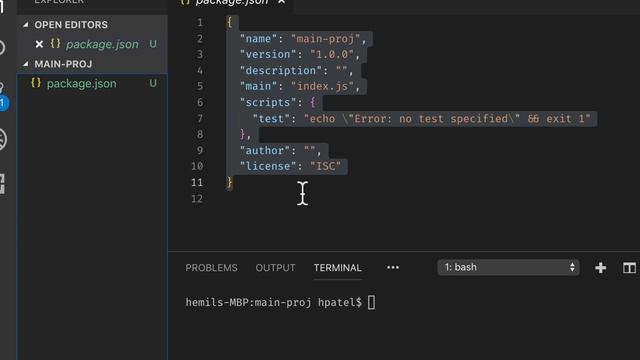
Task: Click line number 7 in gutter
Action: [200, 119]
